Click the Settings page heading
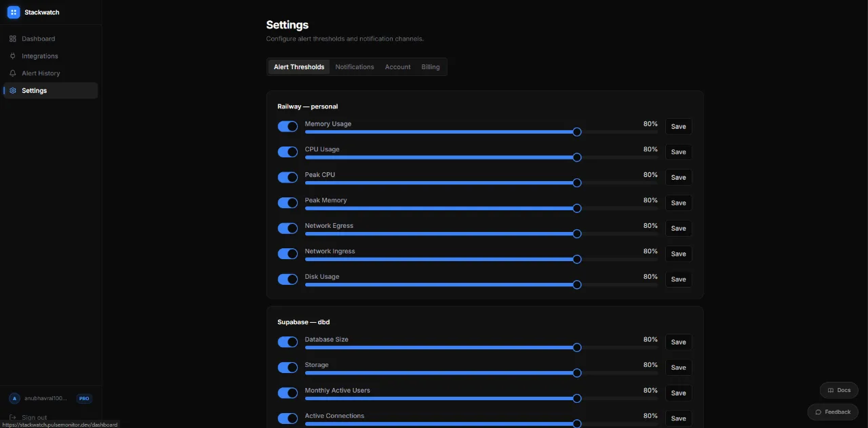Image resolution: width=868 pixels, height=428 pixels. pos(288,25)
